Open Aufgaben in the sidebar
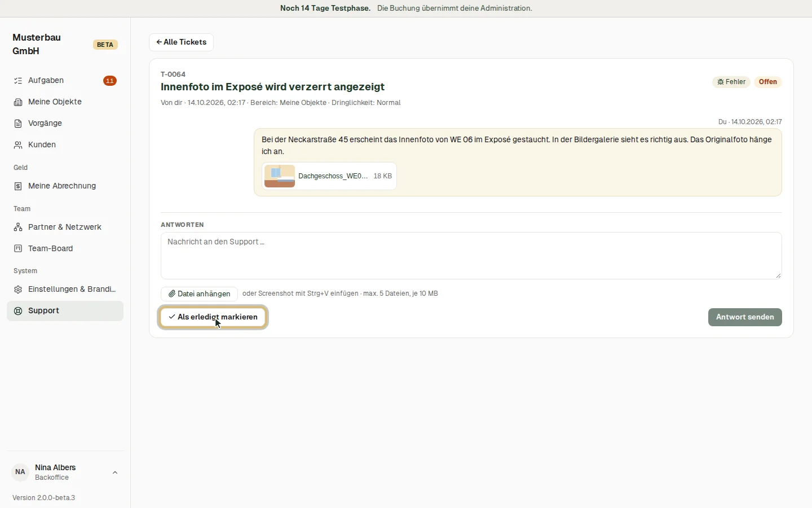812x508 pixels. tap(65, 81)
